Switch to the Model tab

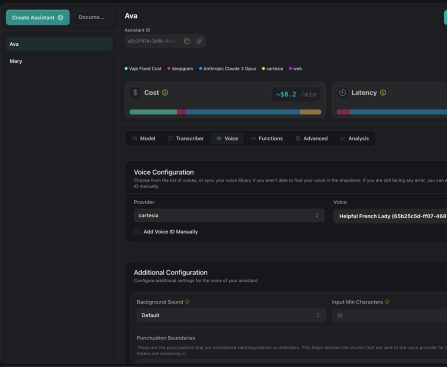(x=144, y=139)
